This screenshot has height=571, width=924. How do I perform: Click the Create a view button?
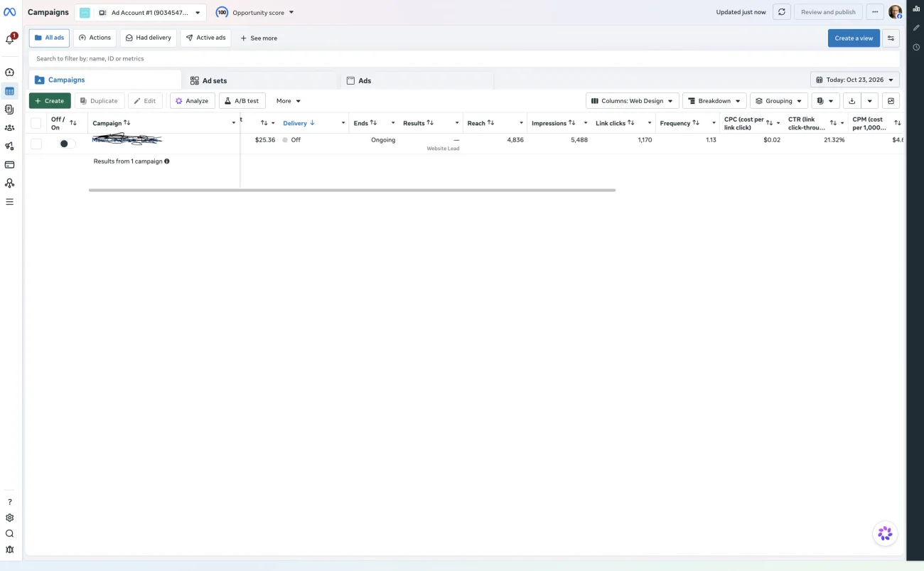point(854,38)
